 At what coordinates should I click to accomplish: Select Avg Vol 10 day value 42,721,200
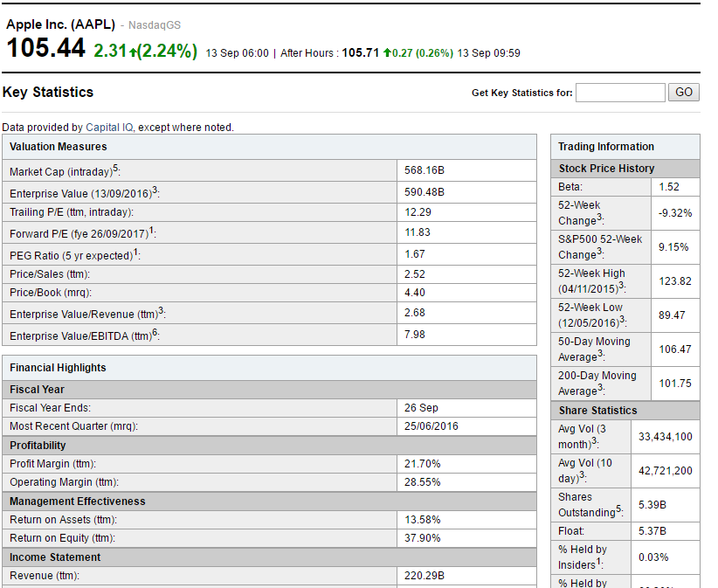pyautogui.click(x=666, y=471)
